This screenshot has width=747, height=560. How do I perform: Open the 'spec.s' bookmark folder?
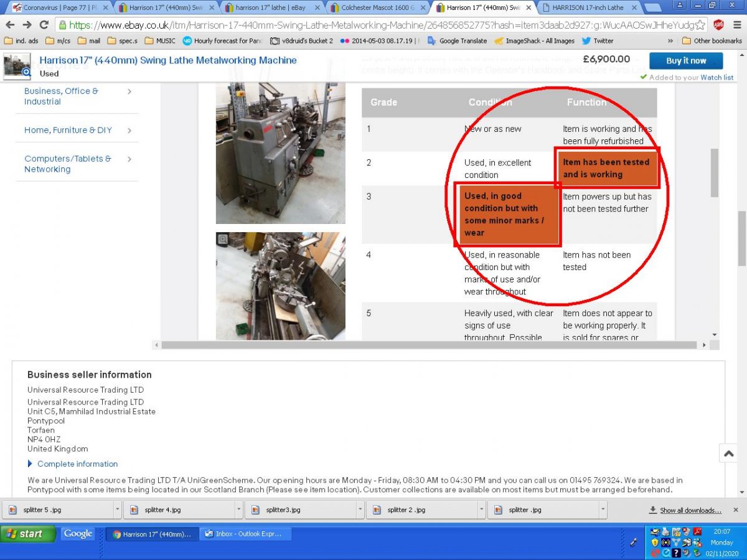click(123, 41)
